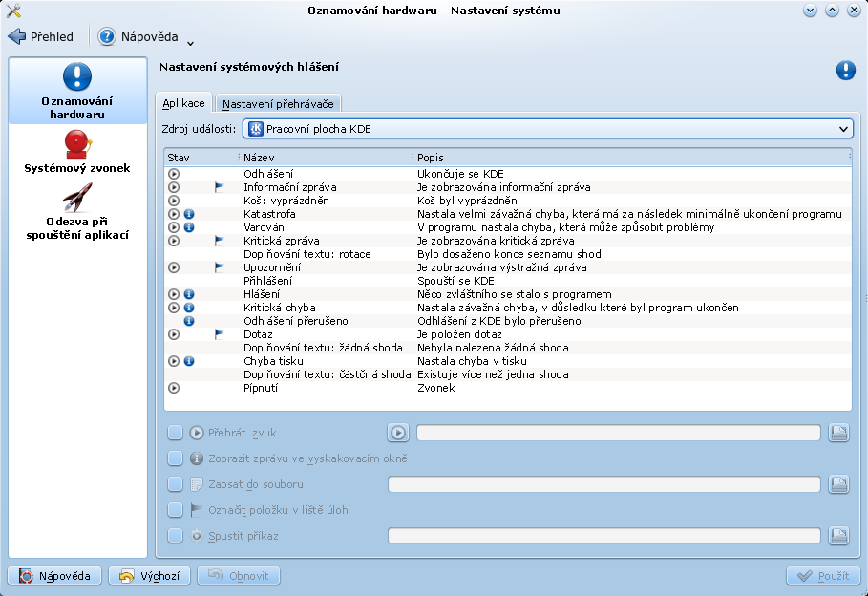Click description 'Něco zvláštního se stalo s programem'
Image resolution: width=868 pixels, height=596 pixels.
point(515,294)
